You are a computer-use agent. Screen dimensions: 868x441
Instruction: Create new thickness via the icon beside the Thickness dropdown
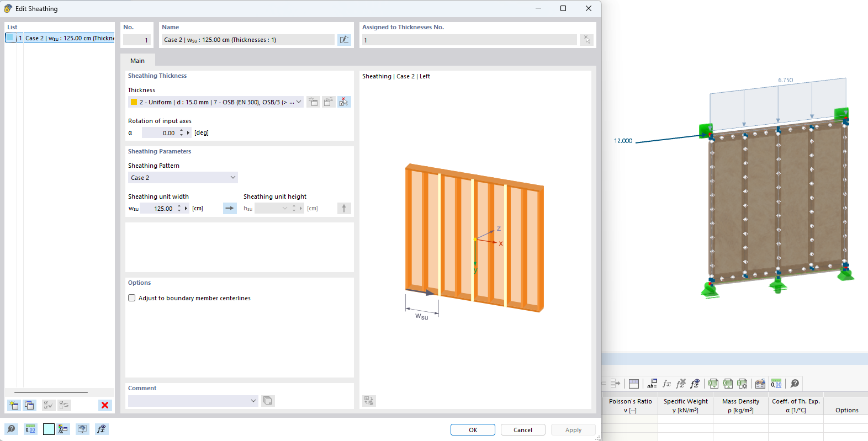tap(313, 102)
